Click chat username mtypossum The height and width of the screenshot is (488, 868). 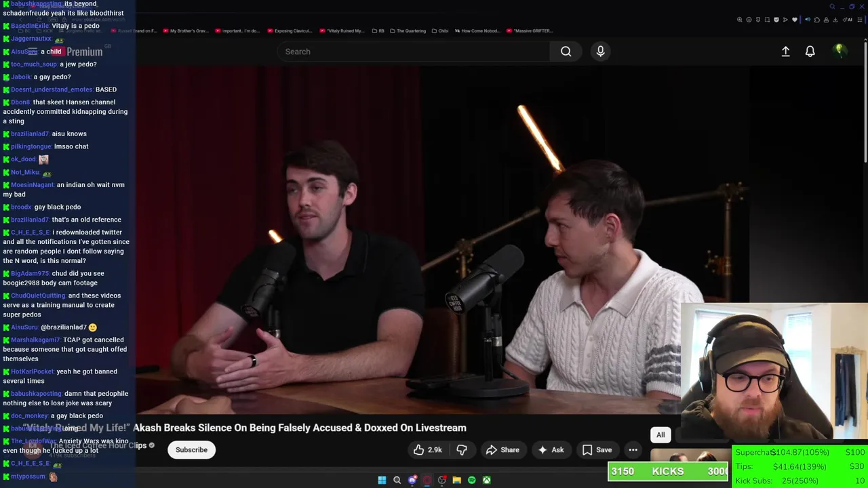click(x=28, y=476)
